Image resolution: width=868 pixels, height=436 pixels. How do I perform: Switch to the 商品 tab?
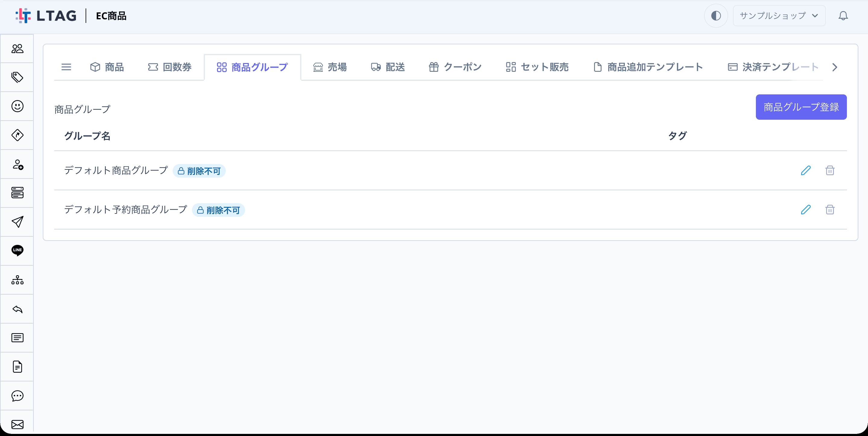(107, 67)
